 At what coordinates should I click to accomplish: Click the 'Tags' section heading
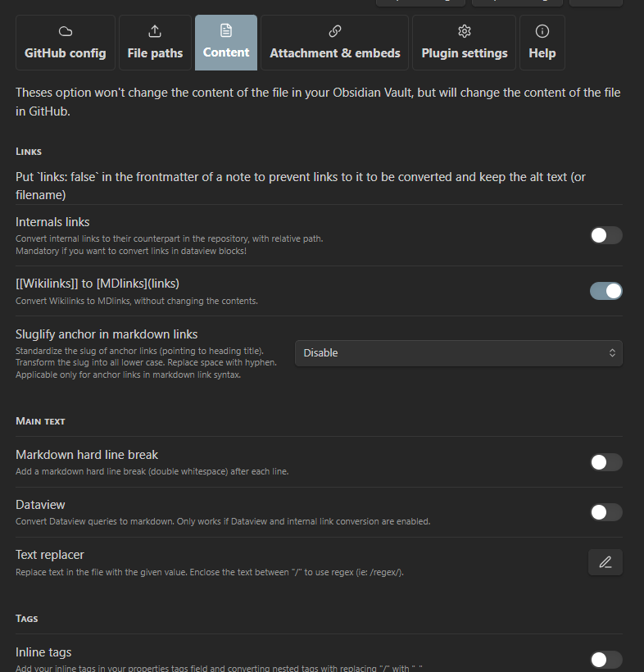[26, 619]
